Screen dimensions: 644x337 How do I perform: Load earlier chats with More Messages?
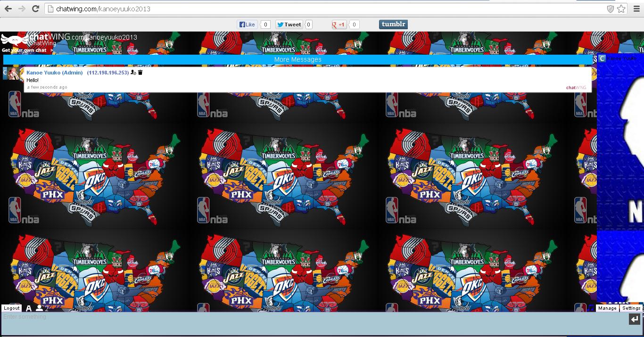tap(298, 59)
